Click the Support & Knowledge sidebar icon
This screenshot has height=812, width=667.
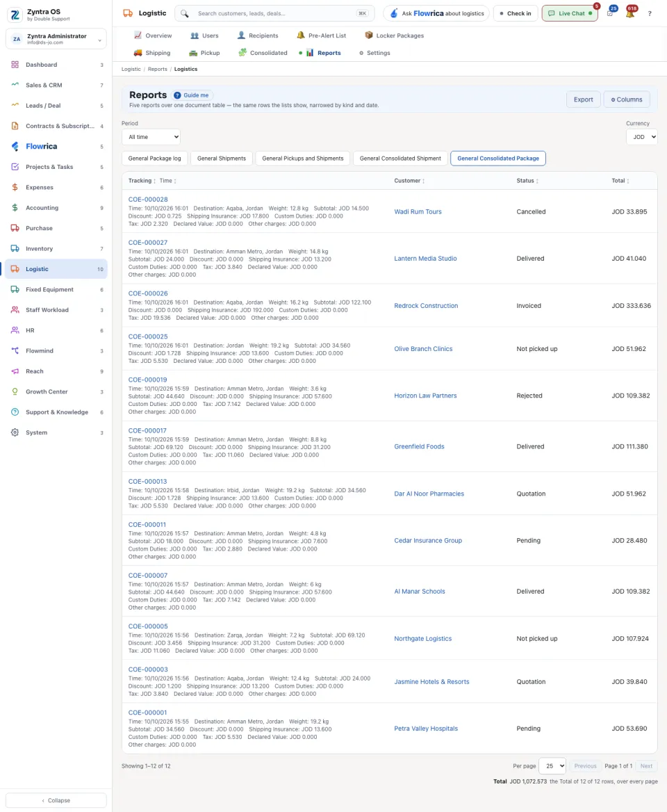point(15,412)
